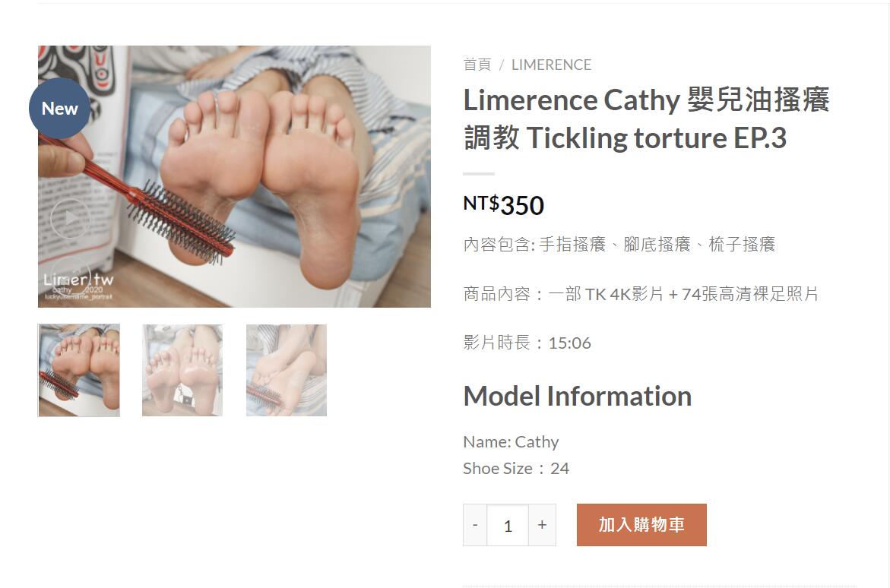This screenshot has width=890, height=588.
Task: Click the Shoe Size: 24 text
Action: 516,468
